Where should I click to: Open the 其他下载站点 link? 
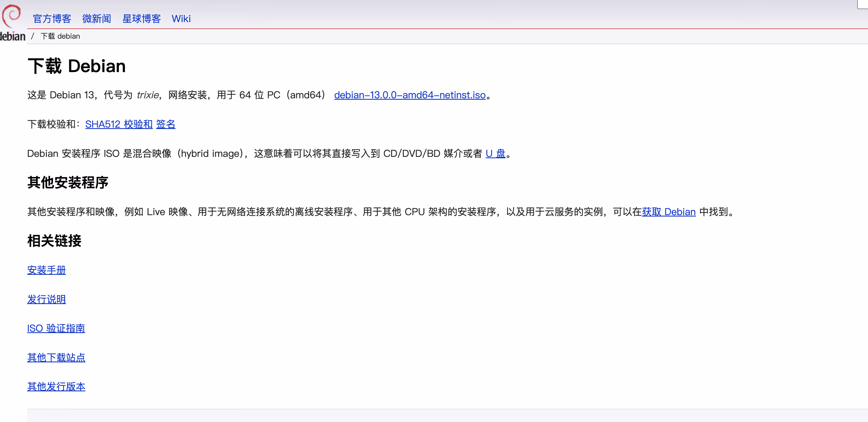coord(56,358)
